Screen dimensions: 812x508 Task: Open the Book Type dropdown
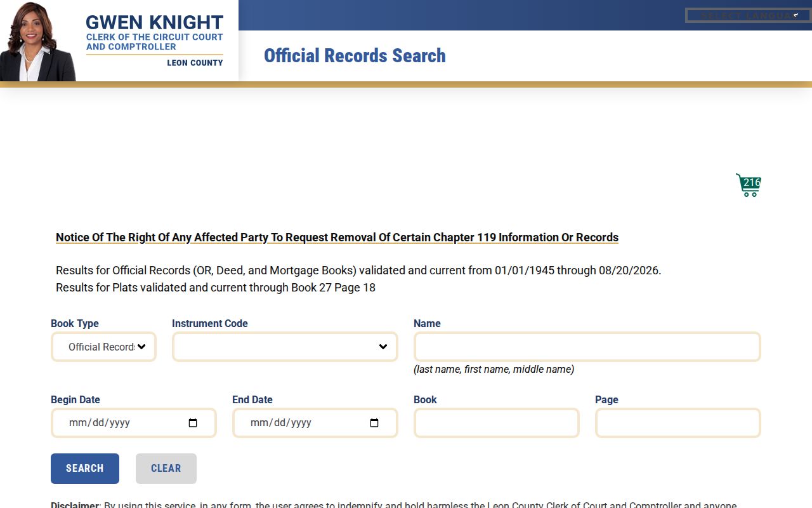[x=103, y=347]
